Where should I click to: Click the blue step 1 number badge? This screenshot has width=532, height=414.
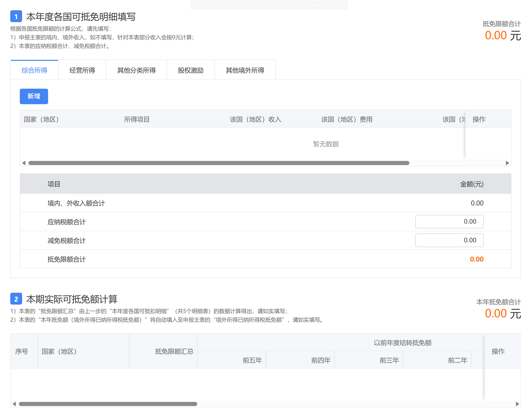coord(16,16)
